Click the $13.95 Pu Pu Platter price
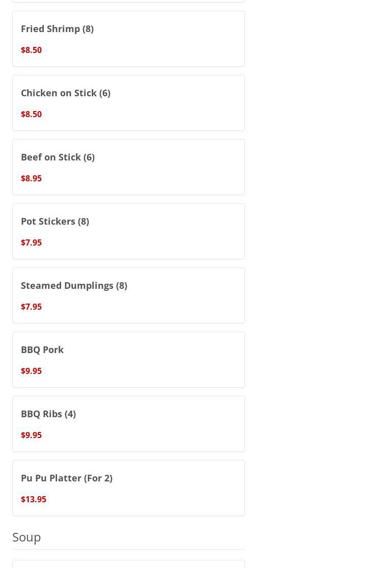 pyautogui.click(x=34, y=499)
